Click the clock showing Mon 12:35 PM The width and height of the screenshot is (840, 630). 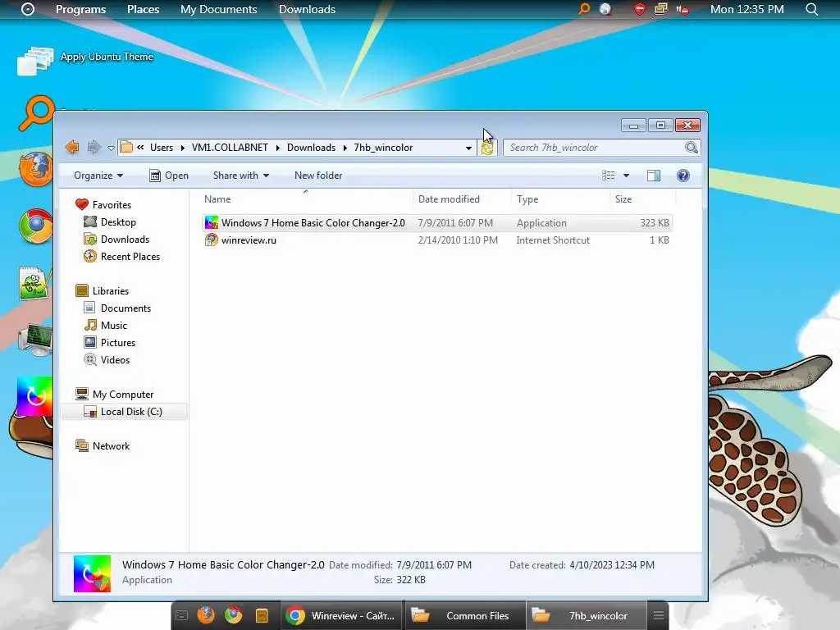coord(746,9)
